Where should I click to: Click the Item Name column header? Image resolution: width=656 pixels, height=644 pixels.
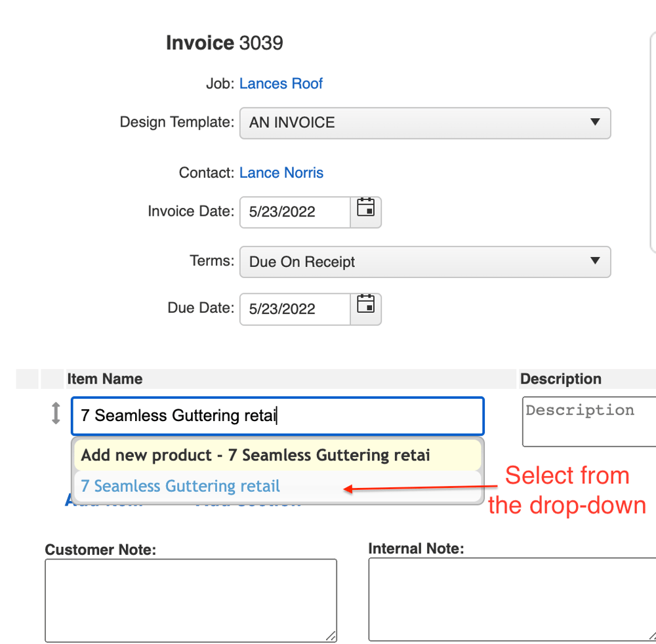[104, 379]
